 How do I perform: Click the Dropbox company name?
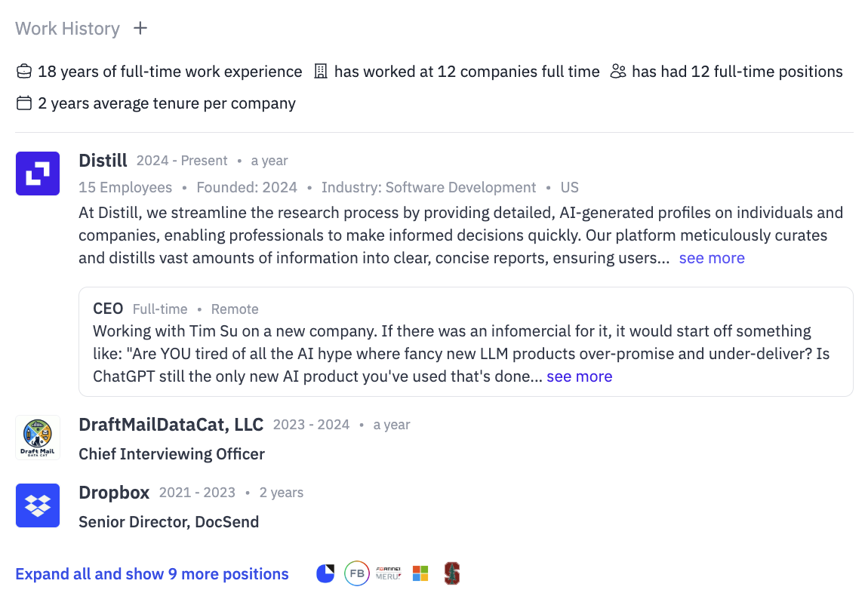114,493
